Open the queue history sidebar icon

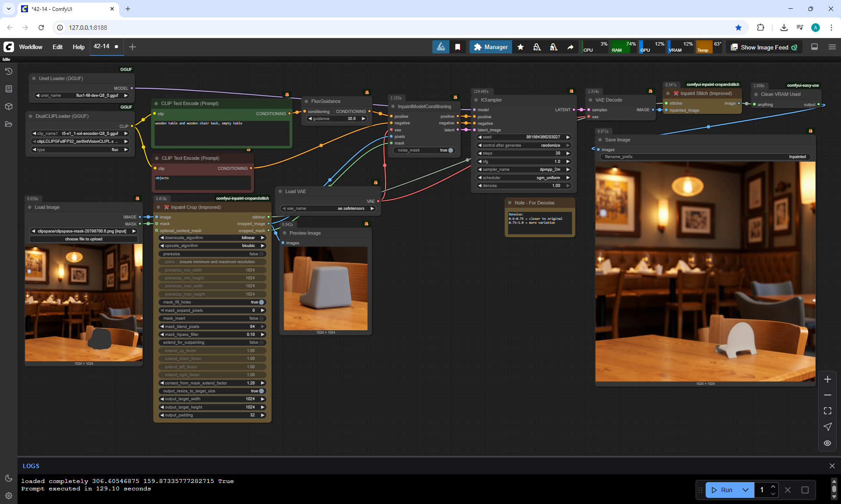8,71
